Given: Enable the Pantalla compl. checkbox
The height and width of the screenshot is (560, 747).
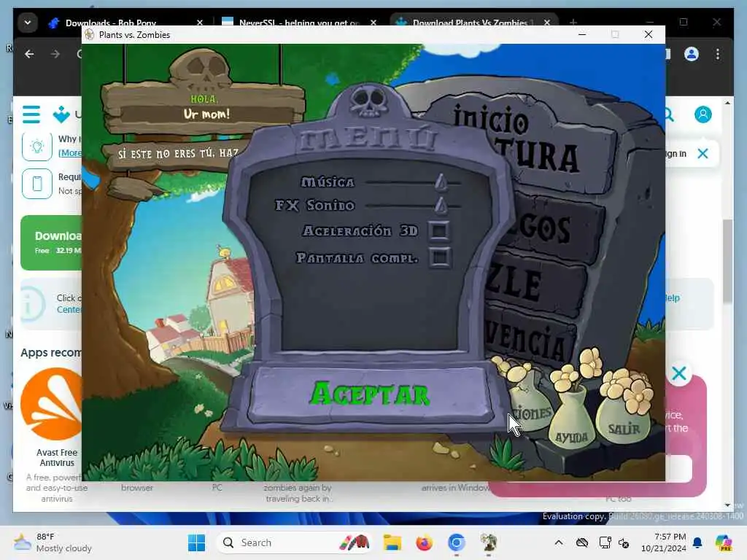Looking at the screenshot, I should pyautogui.click(x=440, y=257).
